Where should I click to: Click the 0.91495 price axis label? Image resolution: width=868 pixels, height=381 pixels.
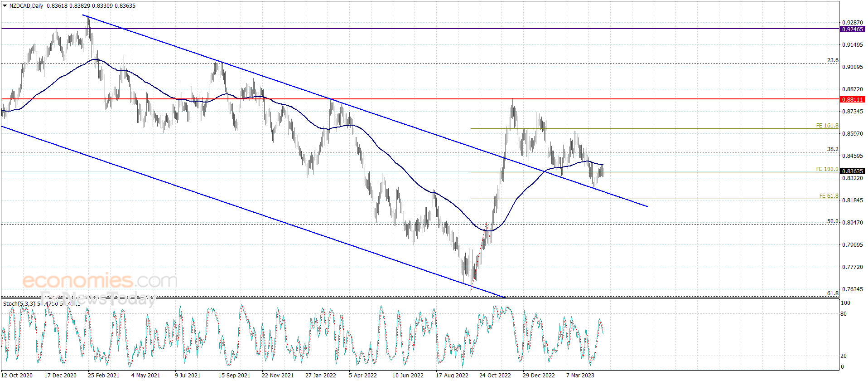pyautogui.click(x=852, y=45)
